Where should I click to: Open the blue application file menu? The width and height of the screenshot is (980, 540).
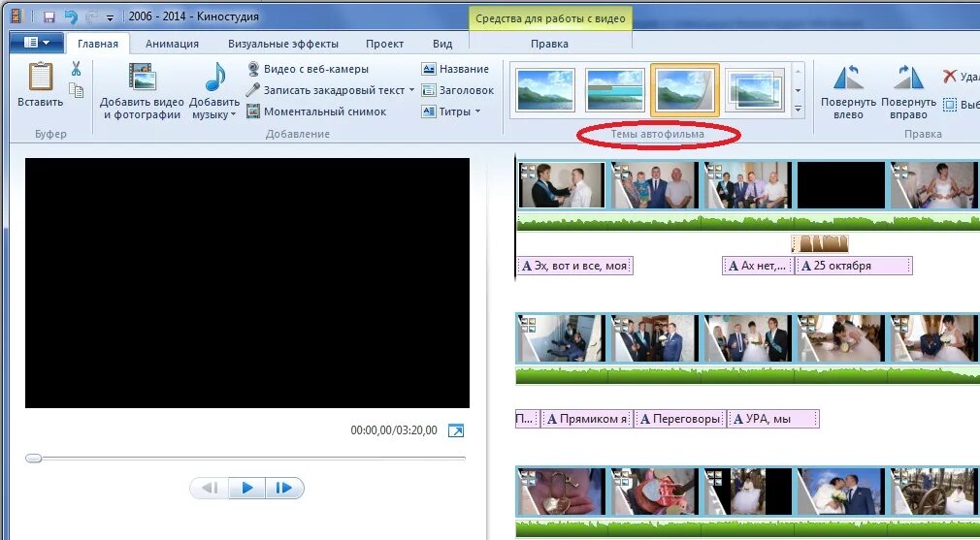click(x=37, y=43)
